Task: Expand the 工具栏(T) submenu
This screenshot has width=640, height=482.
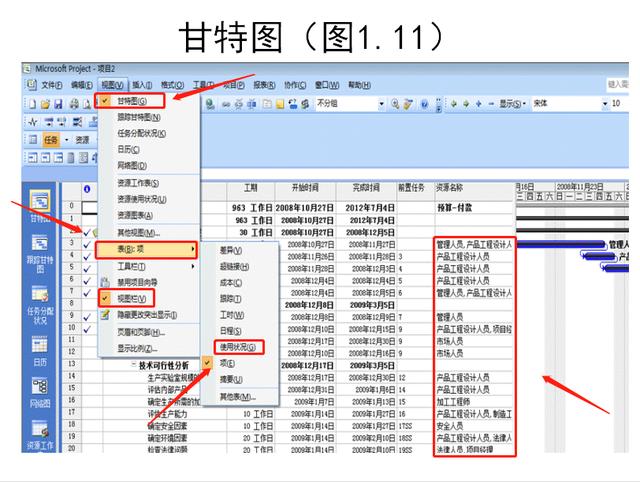Action: point(148,267)
